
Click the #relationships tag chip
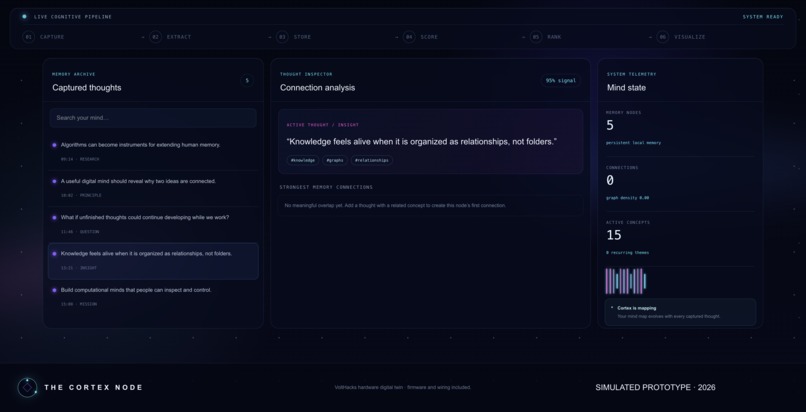point(372,160)
